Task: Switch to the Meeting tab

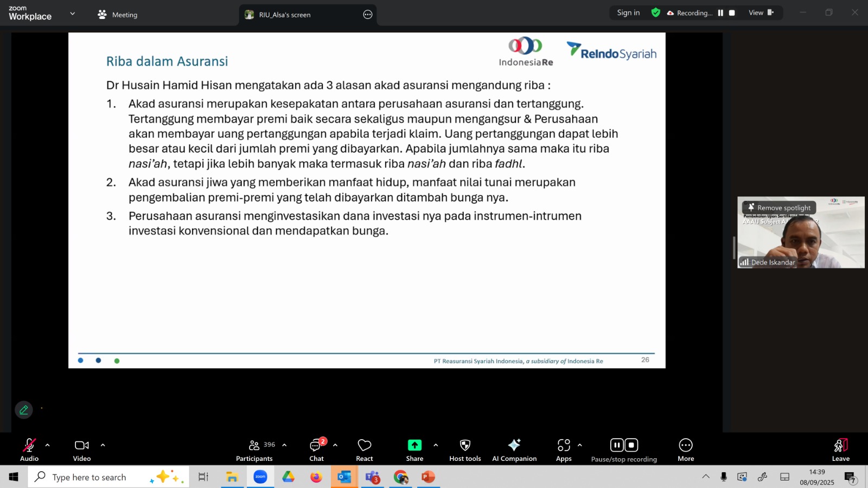Action: tap(118, 15)
